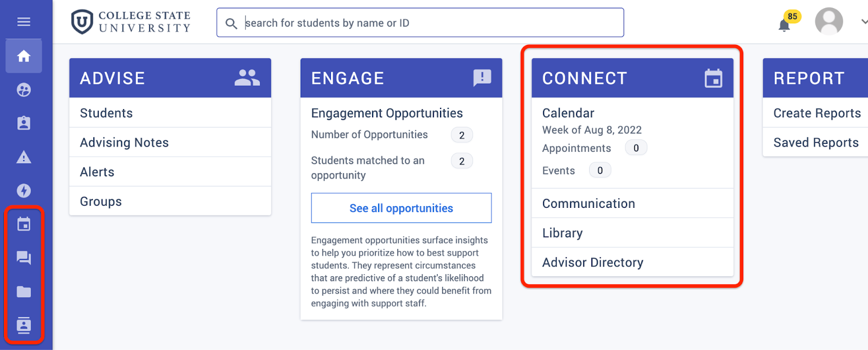Viewport: 868px width, 350px height.
Task: Open the Calendar icon in the sidebar
Action: tap(23, 224)
